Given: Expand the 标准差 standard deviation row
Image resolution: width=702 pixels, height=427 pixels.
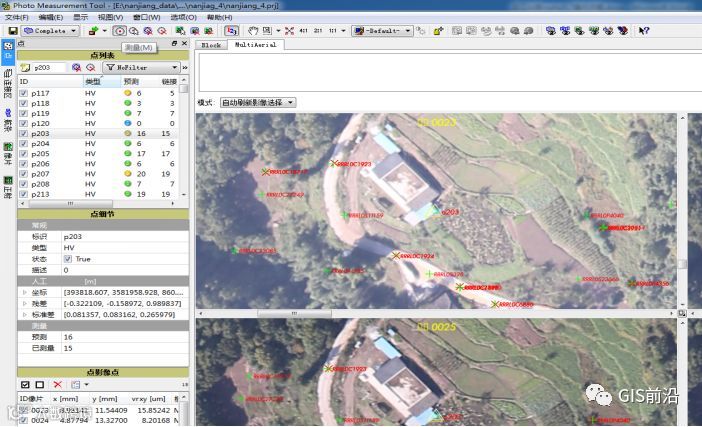Looking at the screenshot, I should (x=25, y=315).
